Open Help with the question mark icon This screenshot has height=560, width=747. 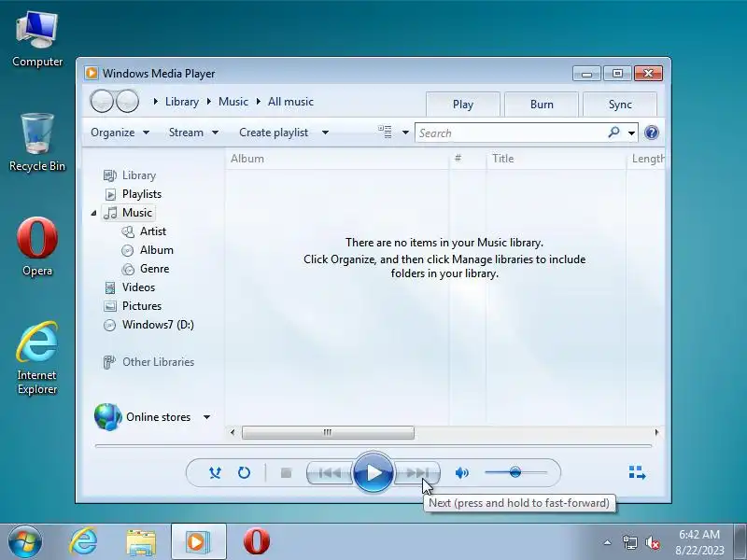pos(651,133)
